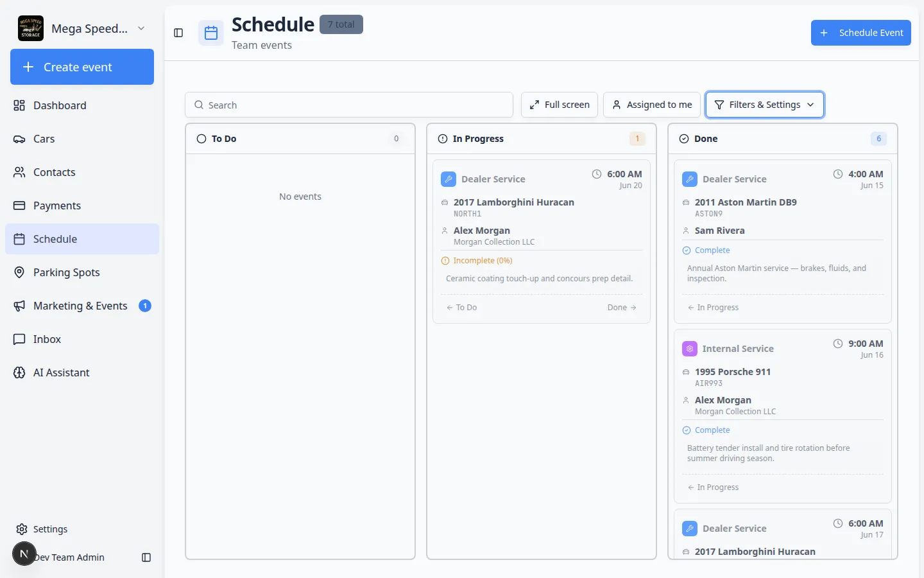Screen dimensions: 924x578
Task: Click the purple Internal Service icon
Action: coord(690,349)
